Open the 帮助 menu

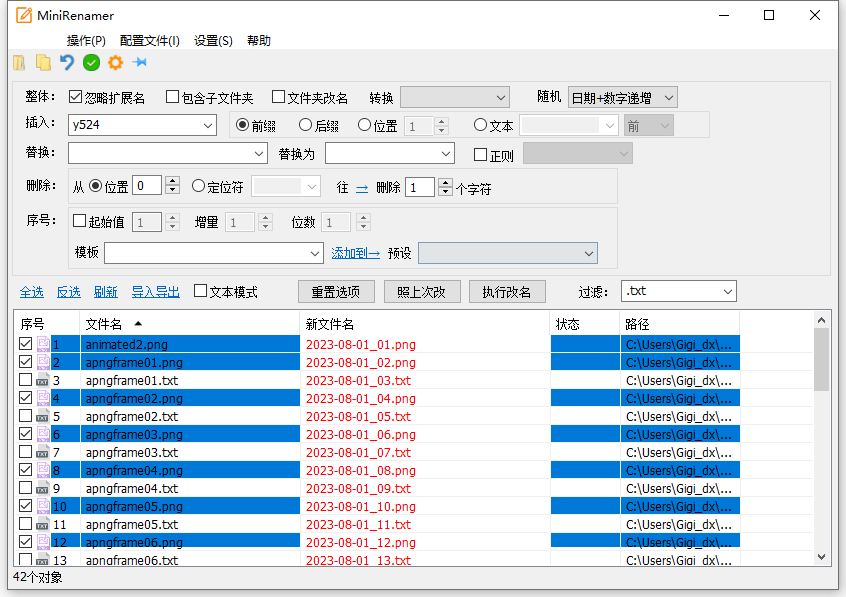pos(258,41)
